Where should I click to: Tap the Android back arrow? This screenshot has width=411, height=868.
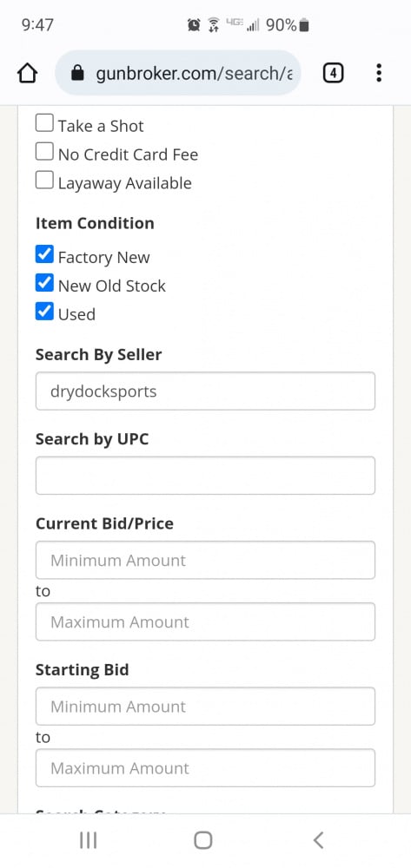point(318,840)
